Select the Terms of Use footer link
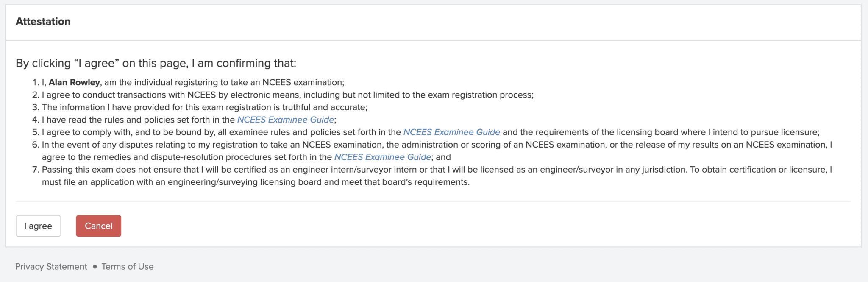 [128, 266]
